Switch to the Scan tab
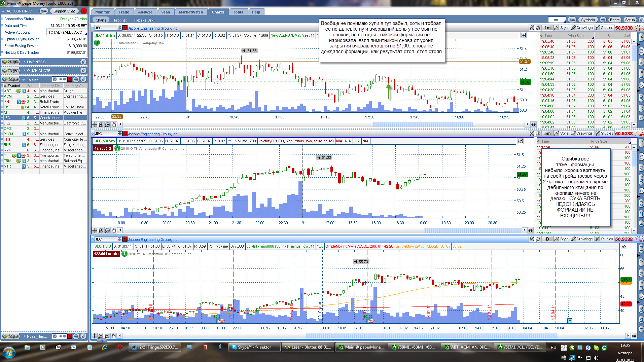 tap(166, 12)
